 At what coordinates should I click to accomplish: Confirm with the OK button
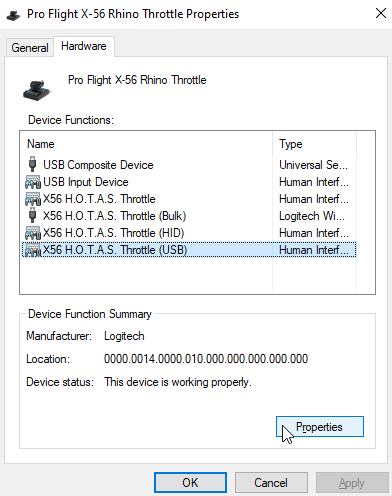(190, 483)
